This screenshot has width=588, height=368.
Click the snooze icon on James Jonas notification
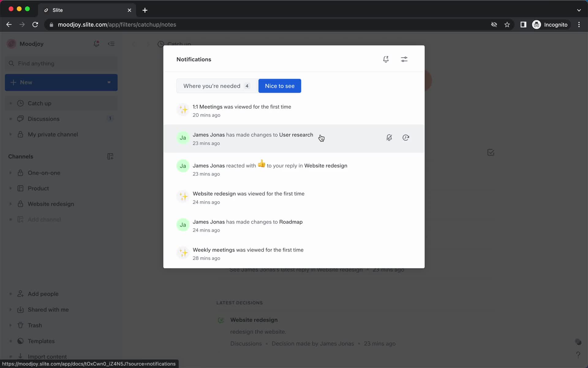[x=405, y=137]
